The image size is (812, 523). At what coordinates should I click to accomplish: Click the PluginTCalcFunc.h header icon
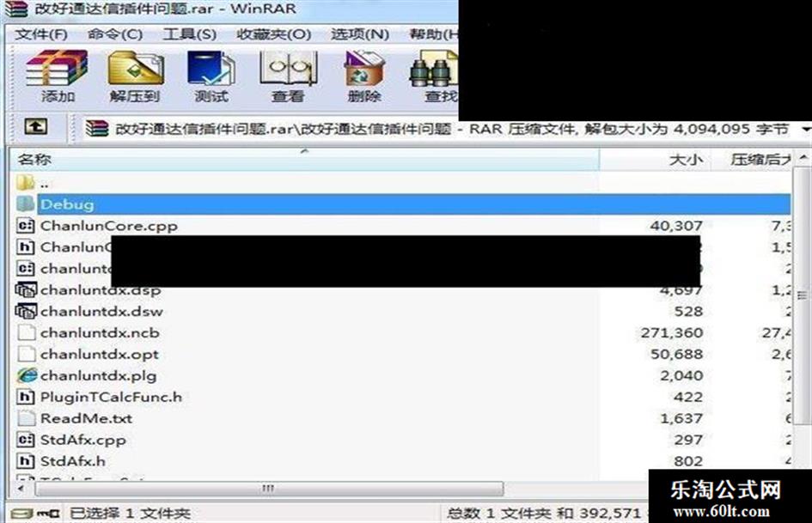coord(26,397)
